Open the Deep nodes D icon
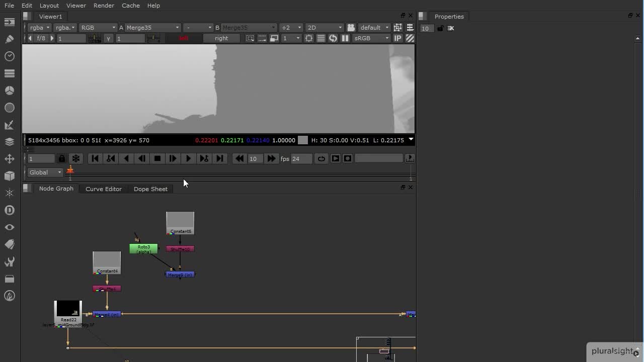 point(10,210)
